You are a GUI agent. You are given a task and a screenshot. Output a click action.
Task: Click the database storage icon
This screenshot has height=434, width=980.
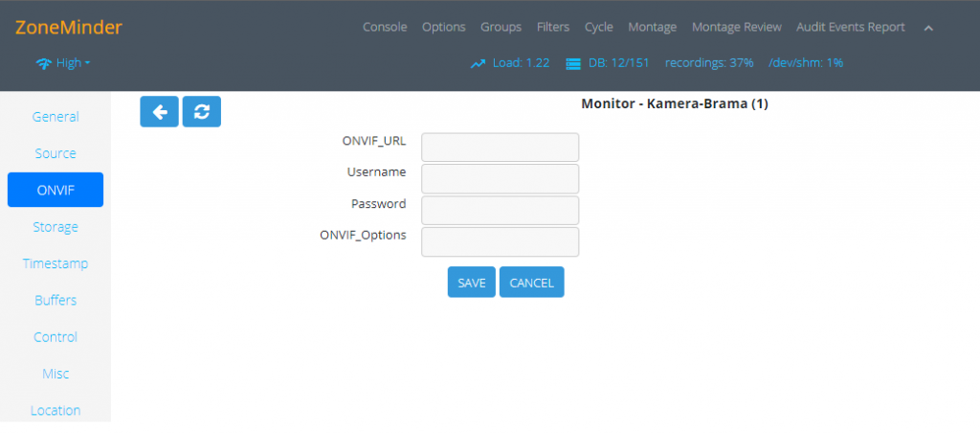tap(573, 63)
